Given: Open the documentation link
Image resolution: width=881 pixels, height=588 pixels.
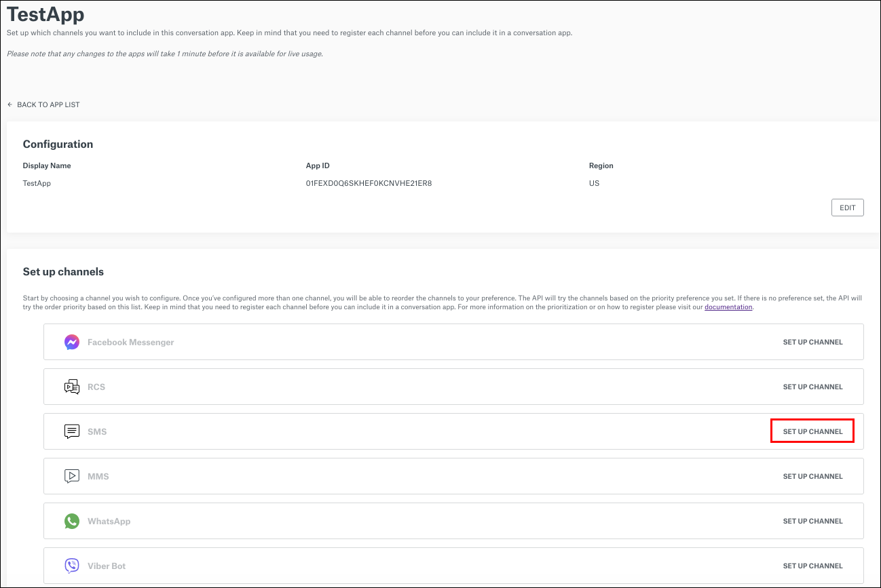Looking at the screenshot, I should point(728,307).
